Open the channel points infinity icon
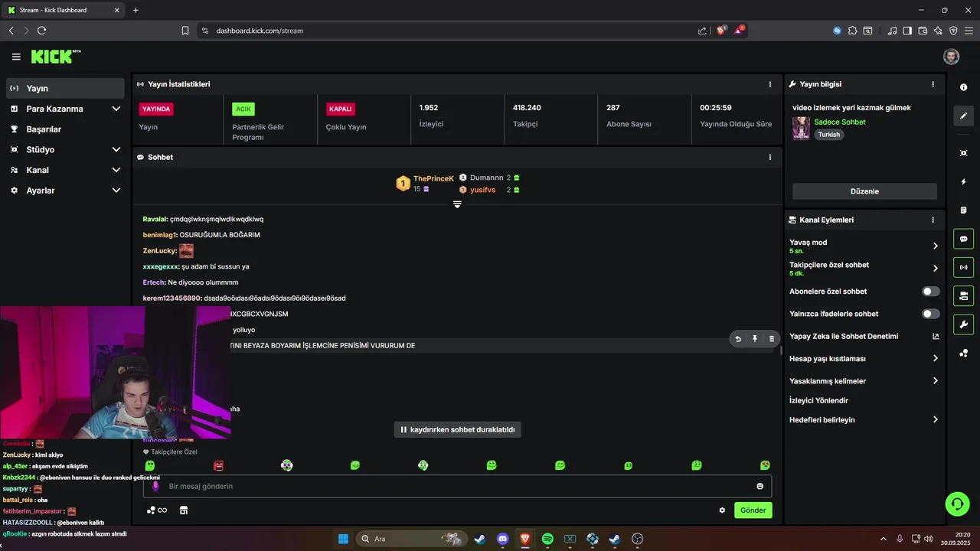Screen dimensions: 980x551 point(157,510)
